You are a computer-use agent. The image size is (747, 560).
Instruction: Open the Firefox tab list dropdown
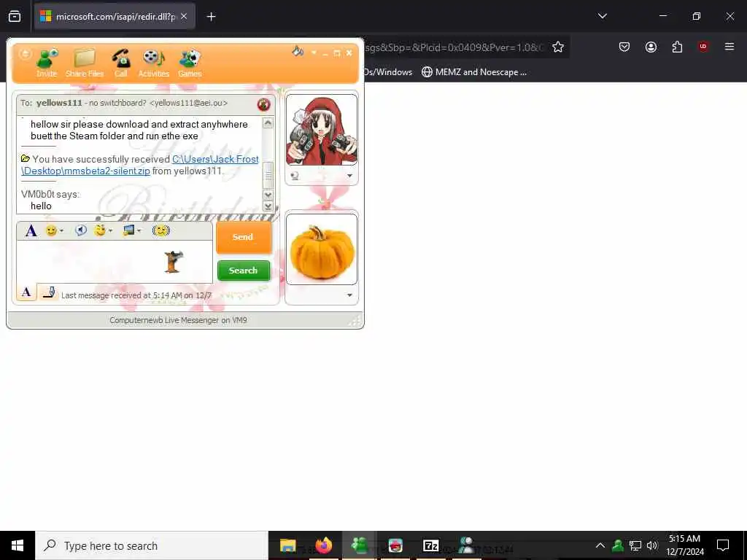602,16
